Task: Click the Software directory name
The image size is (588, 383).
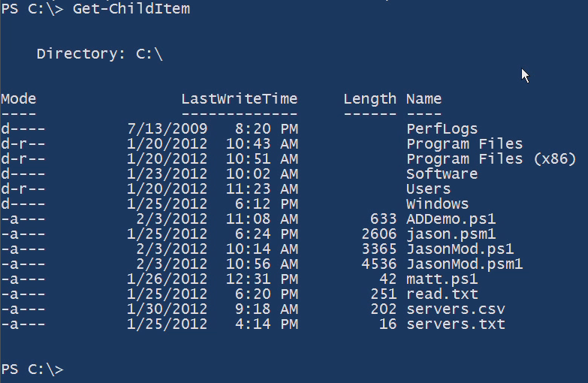Action: pyautogui.click(x=442, y=173)
